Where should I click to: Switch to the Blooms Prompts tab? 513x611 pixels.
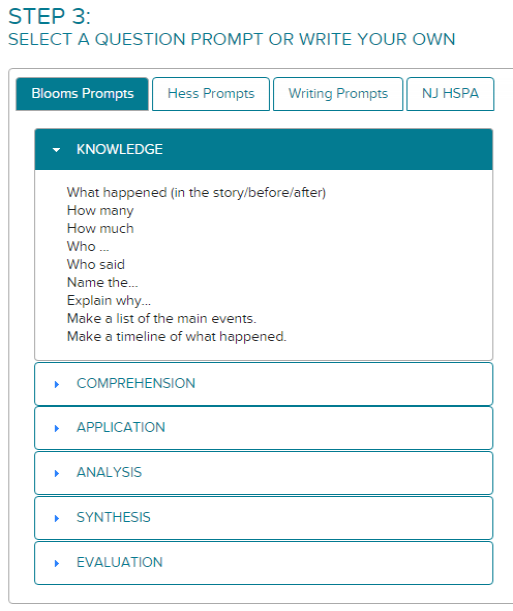(82, 94)
